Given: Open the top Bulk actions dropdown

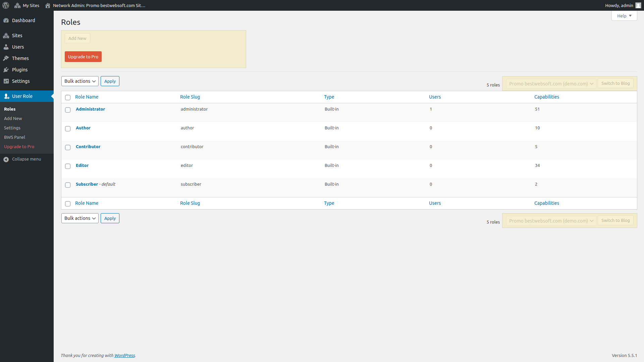Looking at the screenshot, I should click(x=80, y=81).
